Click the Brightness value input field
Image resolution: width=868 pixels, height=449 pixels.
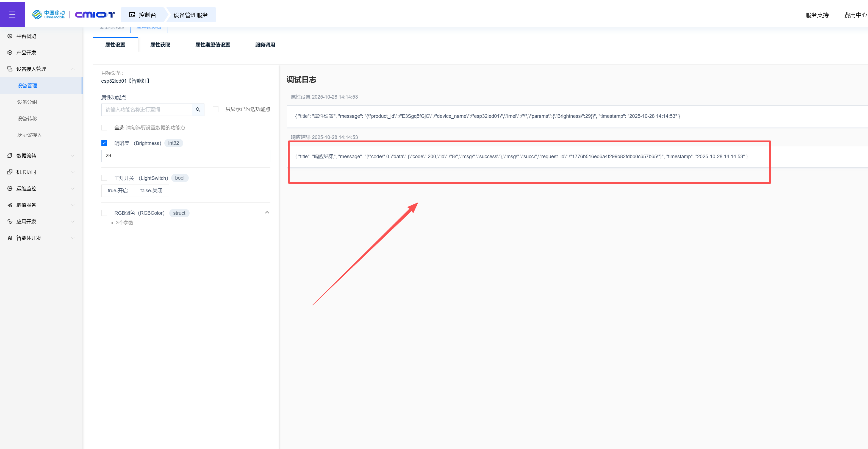click(185, 156)
